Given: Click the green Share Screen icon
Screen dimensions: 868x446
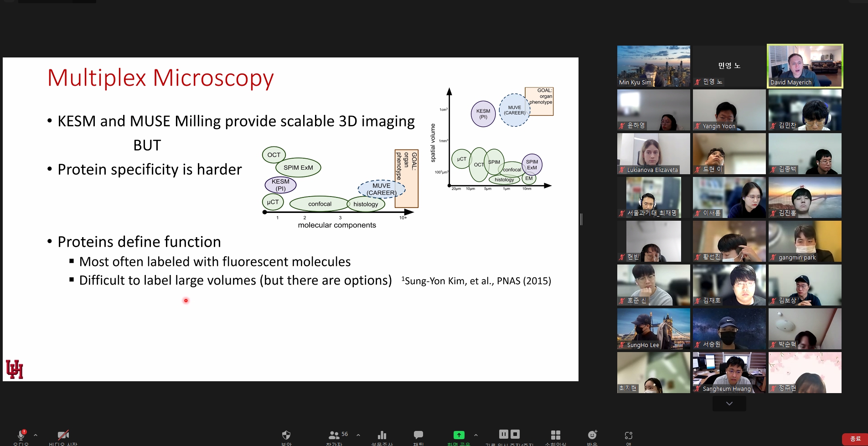Looking at the screenshot, I should point(459,435).
